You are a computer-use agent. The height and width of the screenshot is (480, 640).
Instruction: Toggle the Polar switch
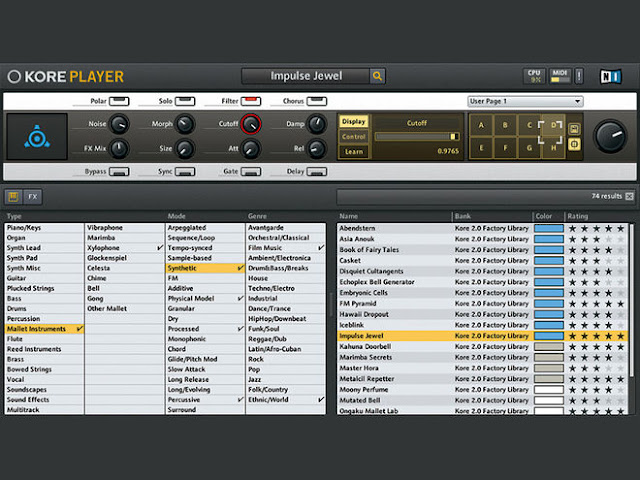119,101
